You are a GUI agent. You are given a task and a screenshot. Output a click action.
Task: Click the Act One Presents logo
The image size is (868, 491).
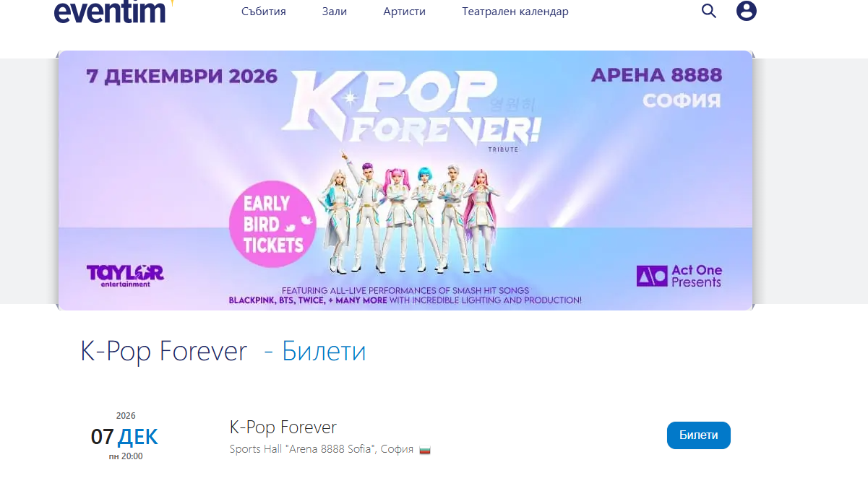[x=679, y=276]
